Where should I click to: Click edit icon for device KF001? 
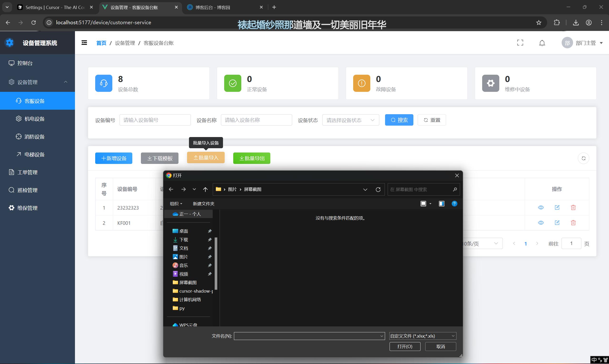click(x=557, y=223)
